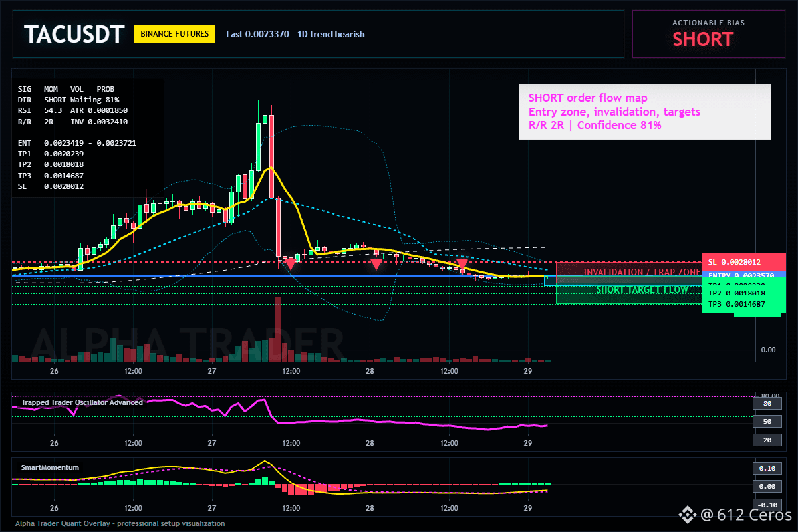The height and width of the screenshot is (532, 798).
Task: Click 'Entry zone, invalidation, targets' annotation line
Action: tap(614, 112)
